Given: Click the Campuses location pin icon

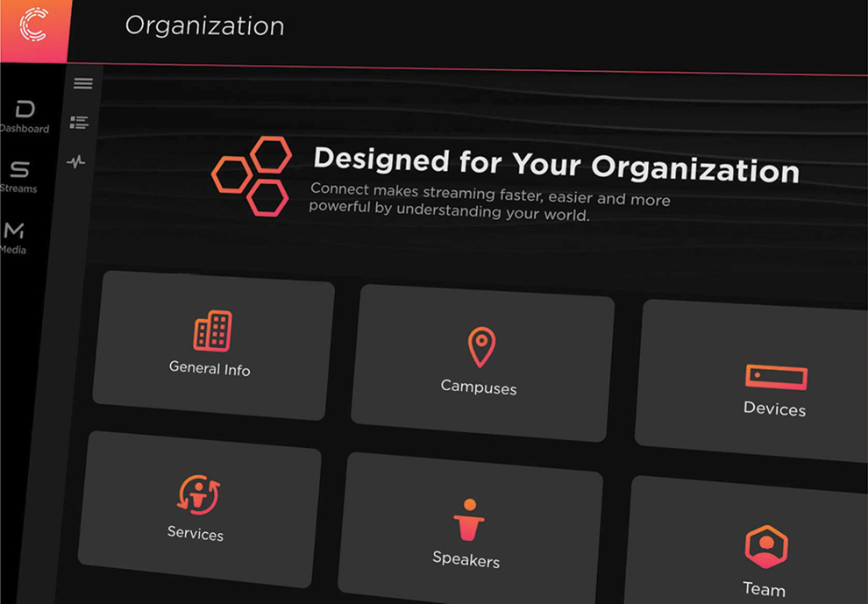Looking at the screenshot, I should pos(480,347).
